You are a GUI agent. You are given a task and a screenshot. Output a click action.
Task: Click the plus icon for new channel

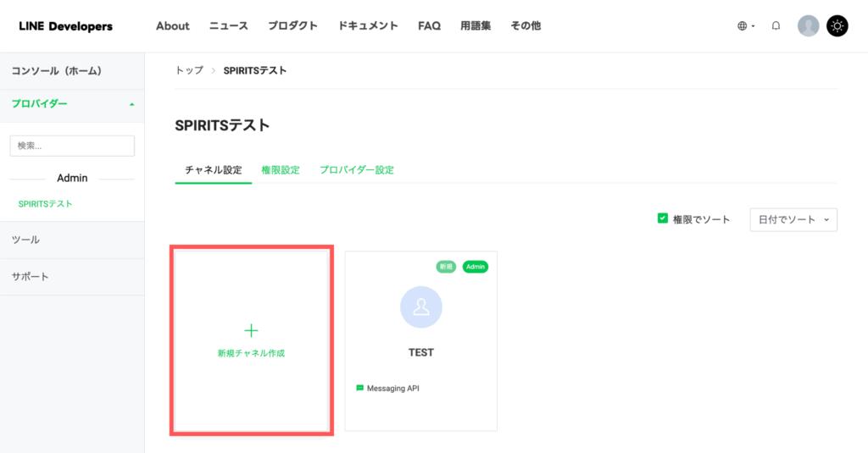point(251,330)
